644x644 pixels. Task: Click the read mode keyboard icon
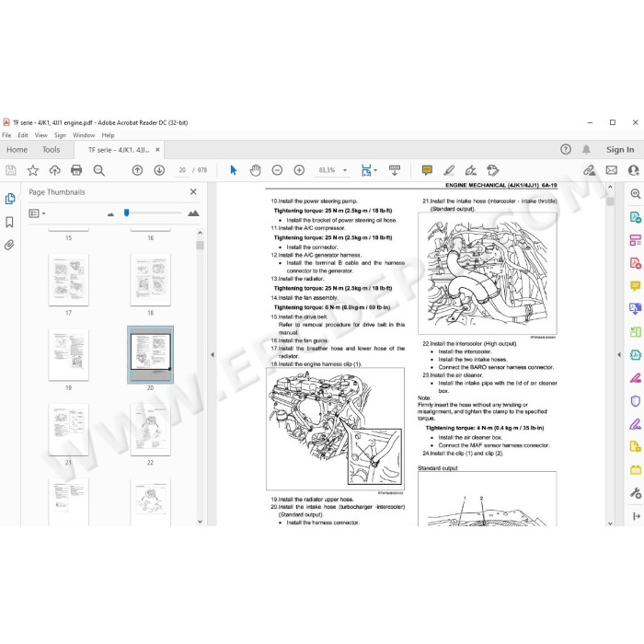point(395,170)
